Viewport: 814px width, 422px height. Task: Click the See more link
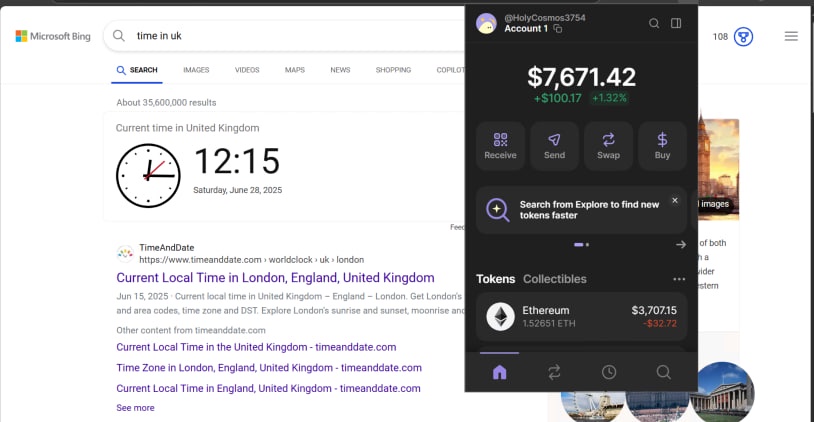tap(135, 408)
